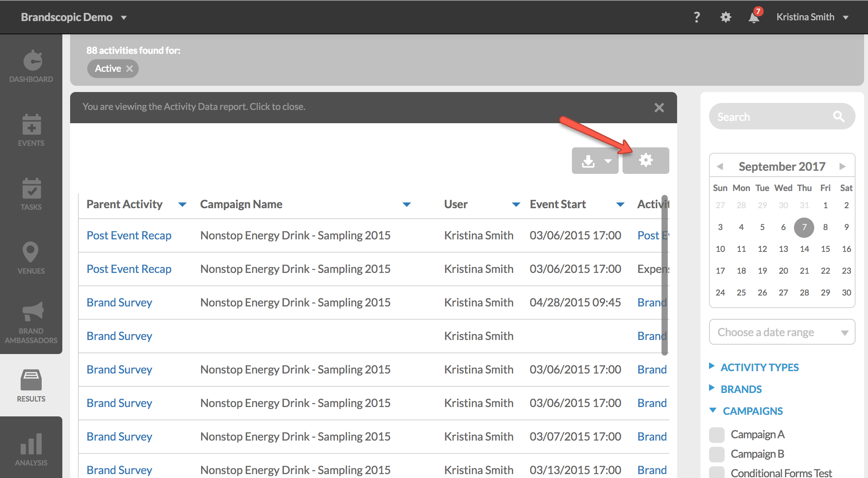Go to next month in calendar
Image resolution: width=868 pixels, height=478 pixels.
(x=843, y=166)
